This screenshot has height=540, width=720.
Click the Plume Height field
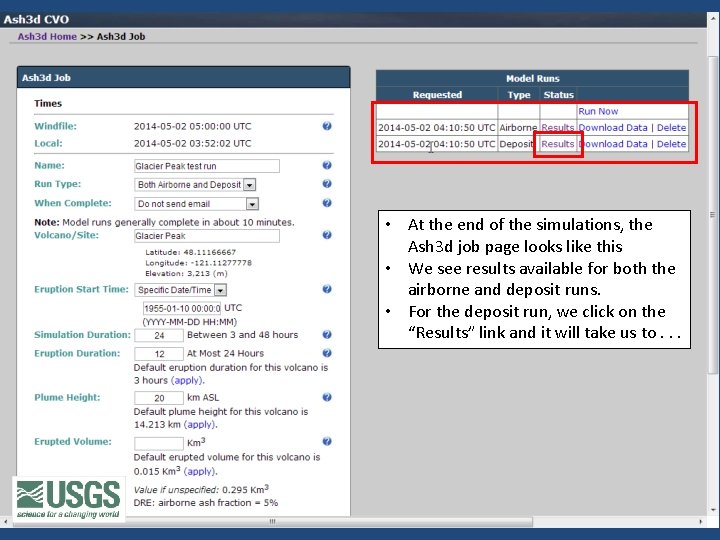click(x=159, y=398)
